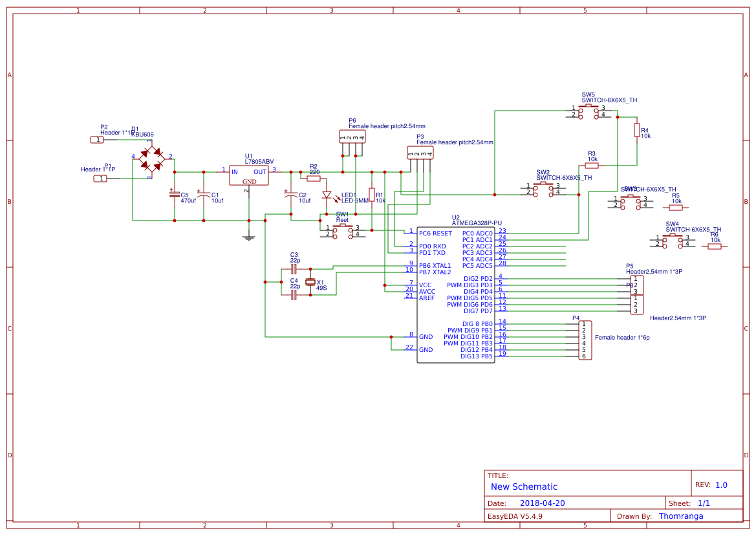Click the DIG2 PD2 pin label
This screenshot has height=535, width=756.
[479, 279]
